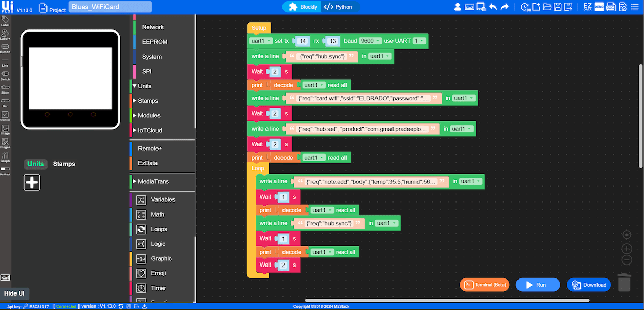Open uart1 dropdown on card.wifi block
This screenshot has width=644, height=310.
[x=463, y=98]
